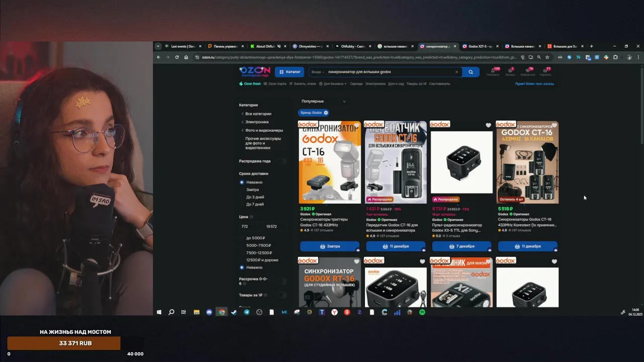Screen dimensions: 644x362
Task: Open the Ozon fresh link
Action: pyautogui.click(x=250, y=84)
